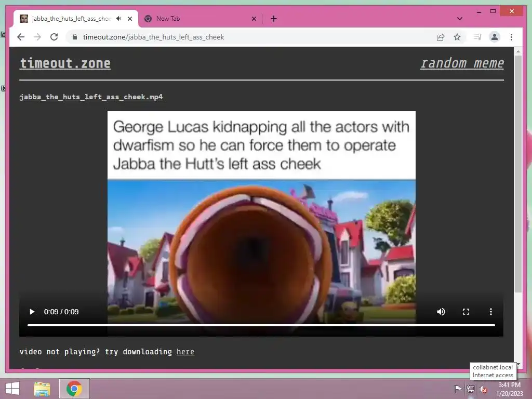Click the address bar URL
Viewport: 532px width, 399px height.
[x=153, y=37]
